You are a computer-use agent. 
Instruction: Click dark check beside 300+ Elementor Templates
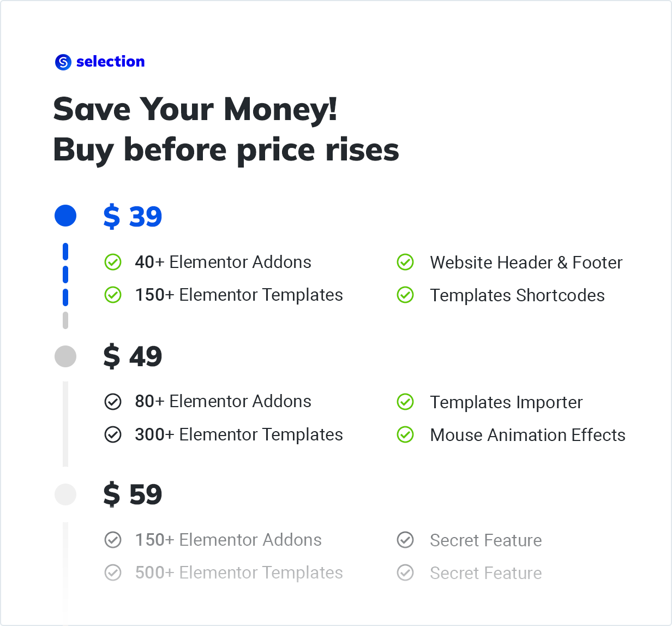[x=113, y=435]
